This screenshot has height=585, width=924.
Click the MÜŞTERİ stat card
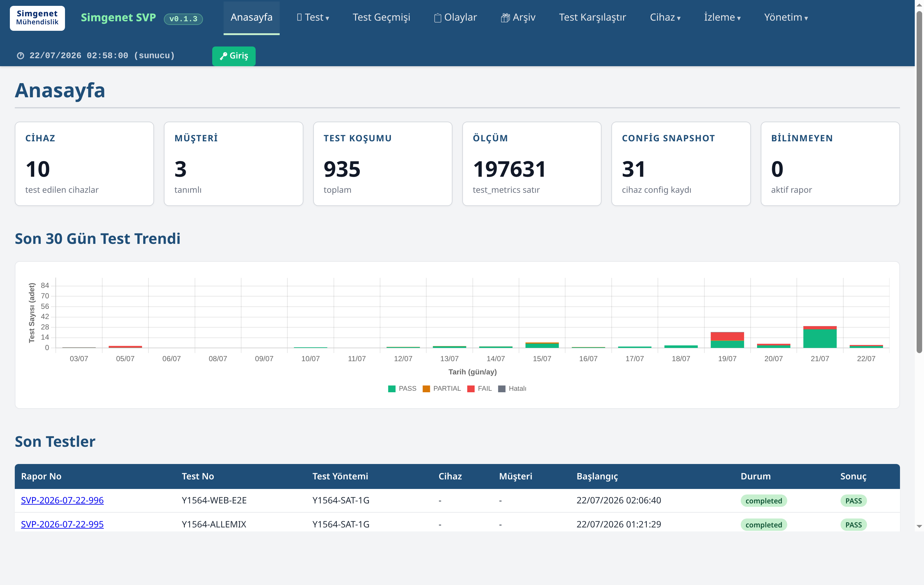[233, 164]
